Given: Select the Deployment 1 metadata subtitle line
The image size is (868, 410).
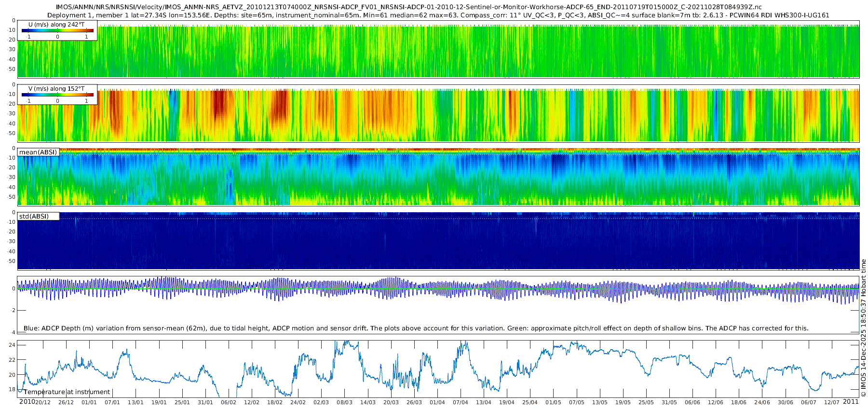Looking at the screenshot, I should point(438,15).
